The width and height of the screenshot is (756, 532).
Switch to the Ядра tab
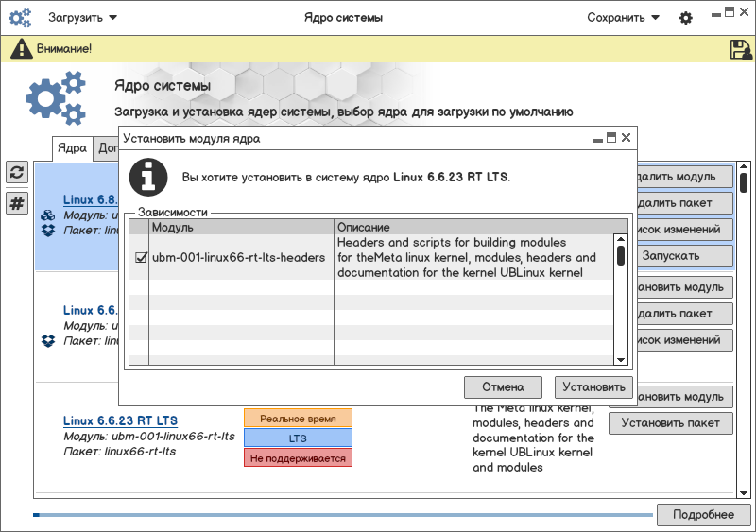coord(72,148)
